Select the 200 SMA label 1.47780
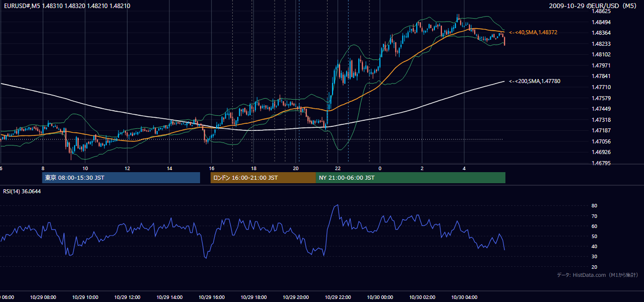644x302 pixels. coord(535,81)
